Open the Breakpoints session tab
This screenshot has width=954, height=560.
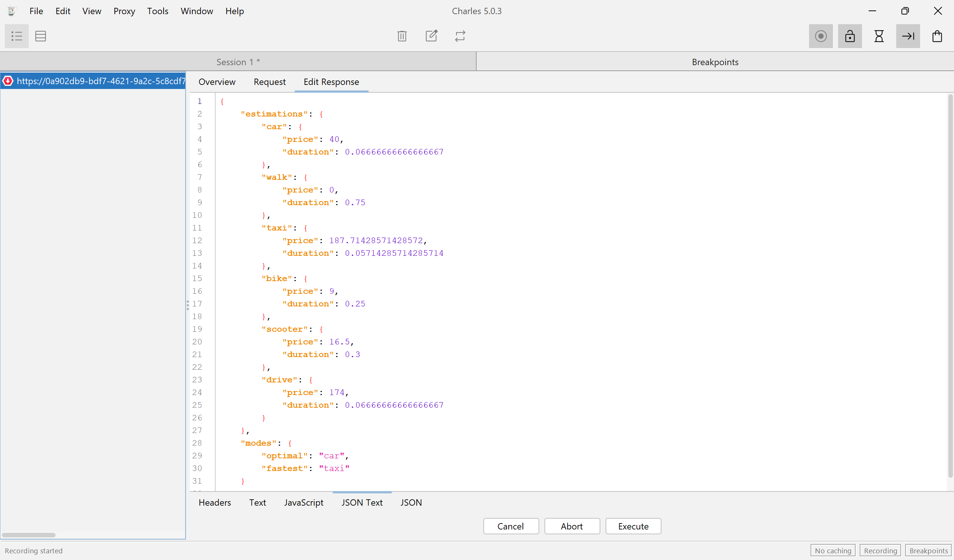coord(715,62)
